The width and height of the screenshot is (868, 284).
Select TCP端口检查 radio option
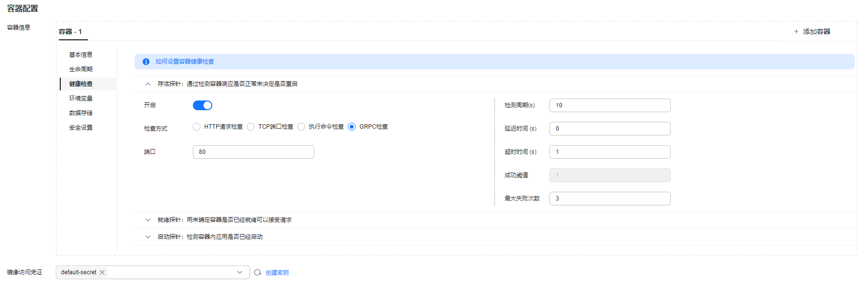click(x=251, y=127)
